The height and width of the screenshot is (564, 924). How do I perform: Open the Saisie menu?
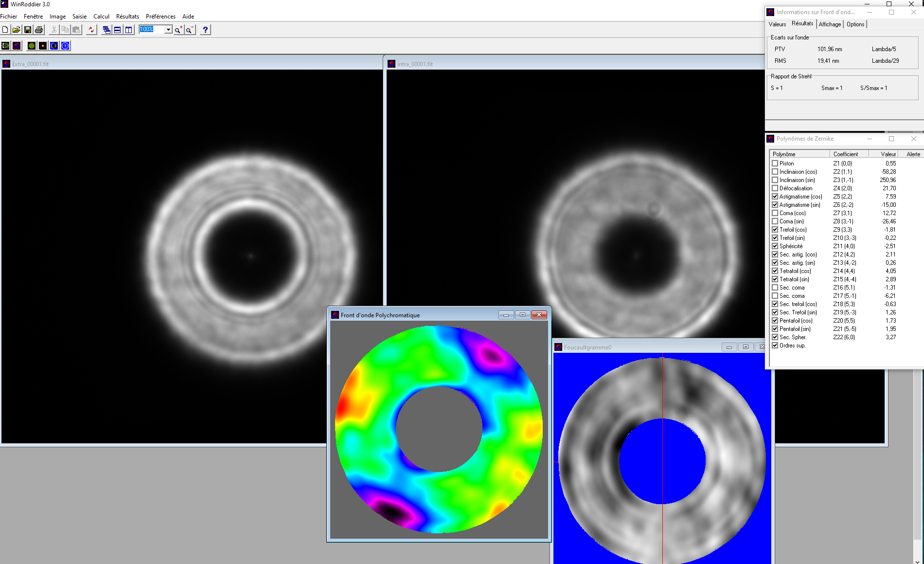(x=79, y=17)
